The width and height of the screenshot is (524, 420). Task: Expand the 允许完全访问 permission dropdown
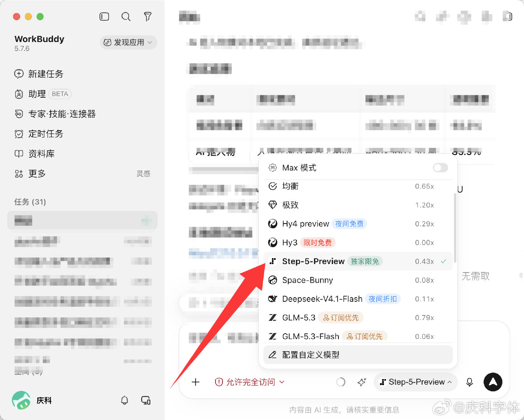(249, 382)
